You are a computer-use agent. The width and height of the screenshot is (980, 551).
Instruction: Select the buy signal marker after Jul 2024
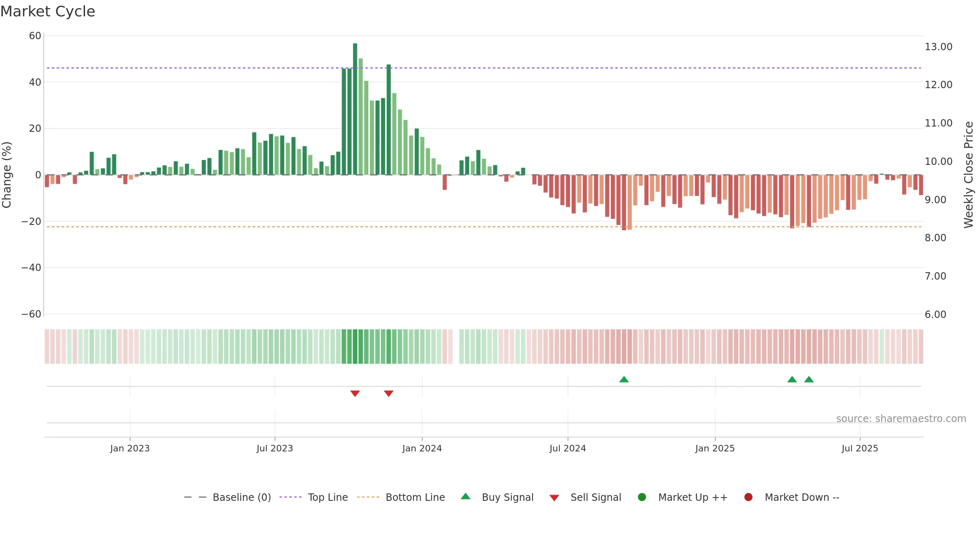[x=624, y=379]
